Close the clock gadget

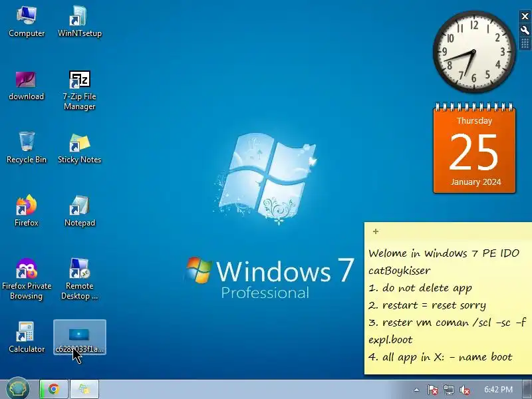click(525, 16)
